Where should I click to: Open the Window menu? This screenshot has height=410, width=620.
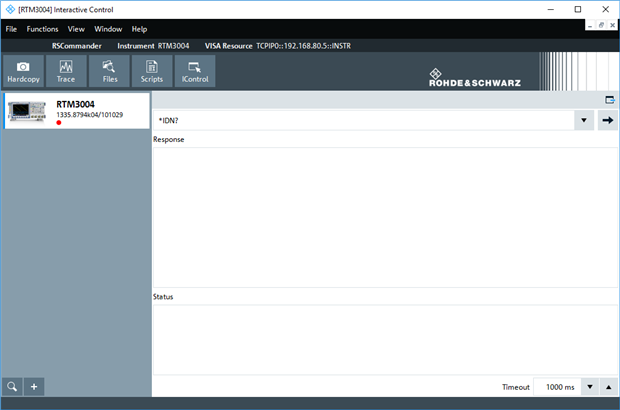click(x=108, y=29)
